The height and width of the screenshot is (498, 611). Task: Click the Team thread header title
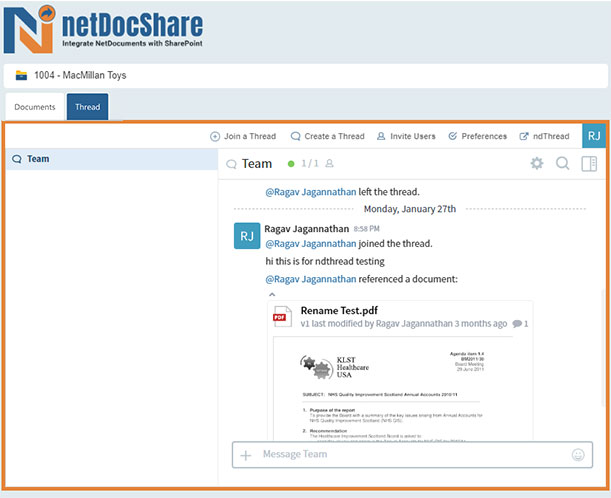(257, 164)
